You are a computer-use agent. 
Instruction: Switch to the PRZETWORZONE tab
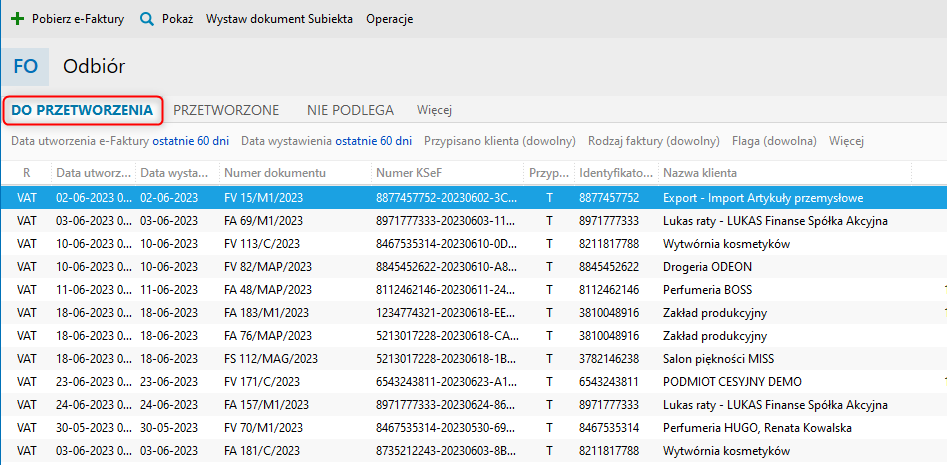coord(226,110)
